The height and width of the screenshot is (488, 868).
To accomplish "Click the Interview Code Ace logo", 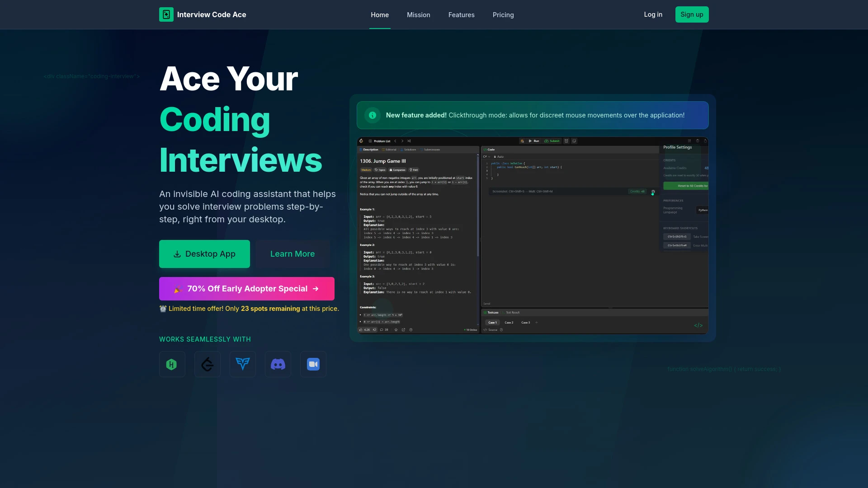I will pyautogui.click(x=203, y=14).
